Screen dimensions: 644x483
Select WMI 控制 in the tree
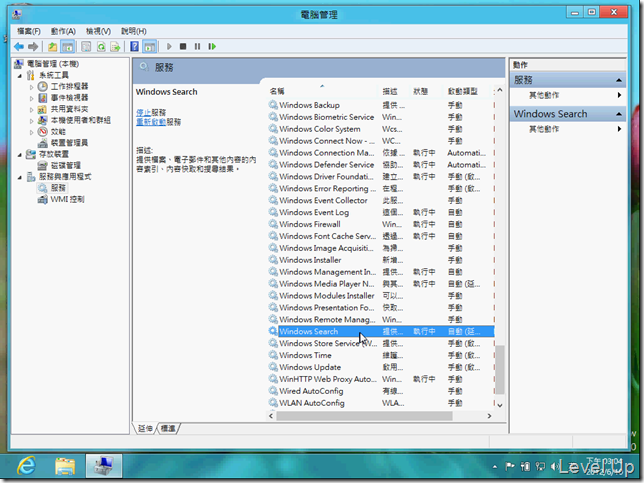(x=67, y=199)
